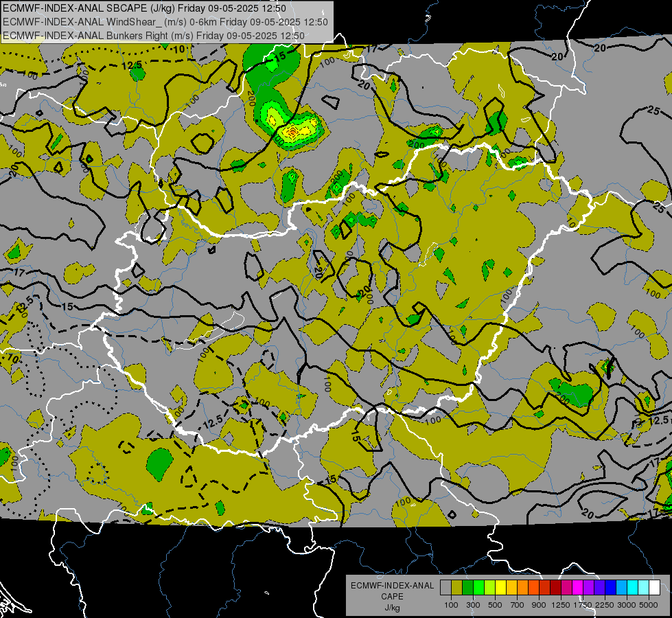Click the legend's 1250 tick label
The height and width of the screenshot is (618, 672).
[561, 605]
